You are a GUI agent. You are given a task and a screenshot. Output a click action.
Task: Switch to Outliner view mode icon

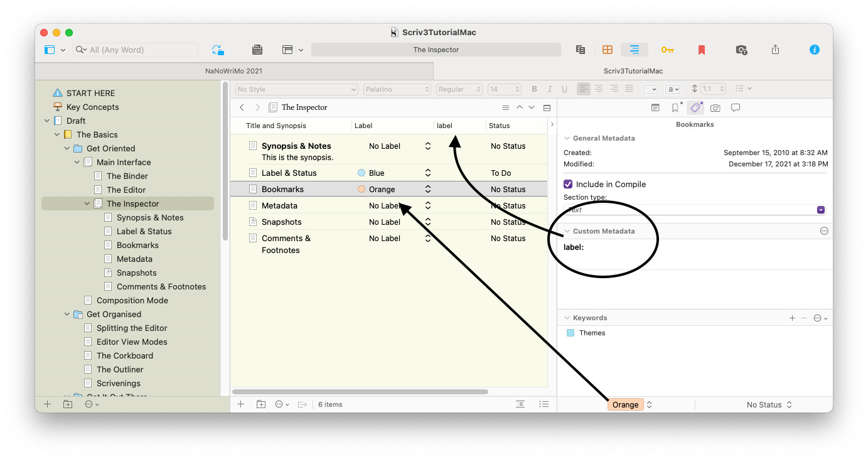[635, 50]
